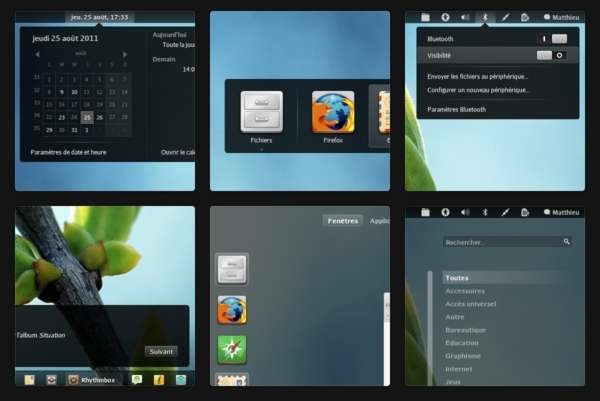
Task: Click the note icon at tray's left end
Action: click(x=29, y=380)
